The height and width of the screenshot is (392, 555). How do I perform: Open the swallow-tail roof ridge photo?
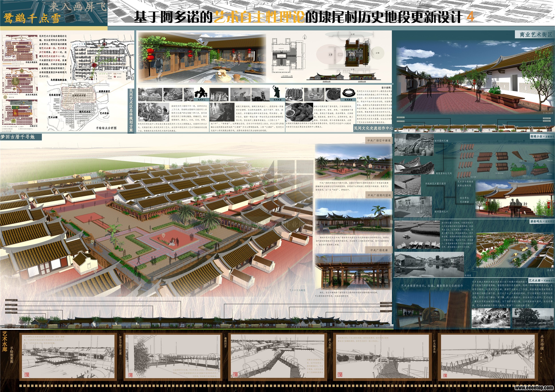tap(414, 166)
